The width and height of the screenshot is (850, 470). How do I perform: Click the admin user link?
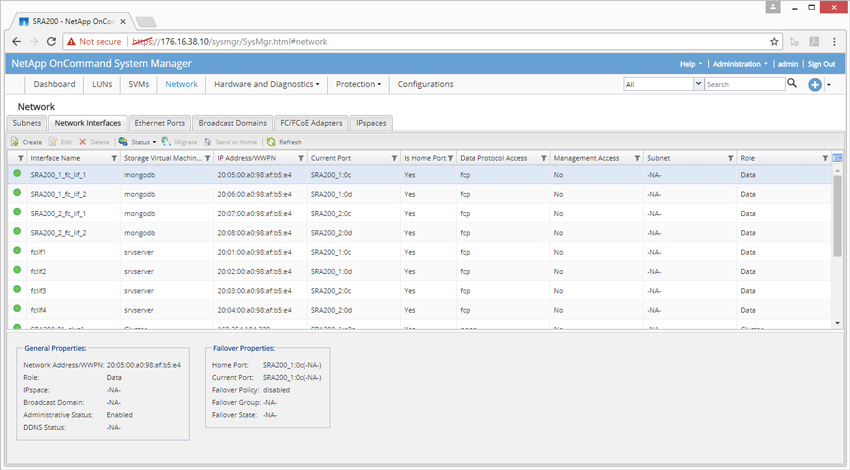pos(788,64)
